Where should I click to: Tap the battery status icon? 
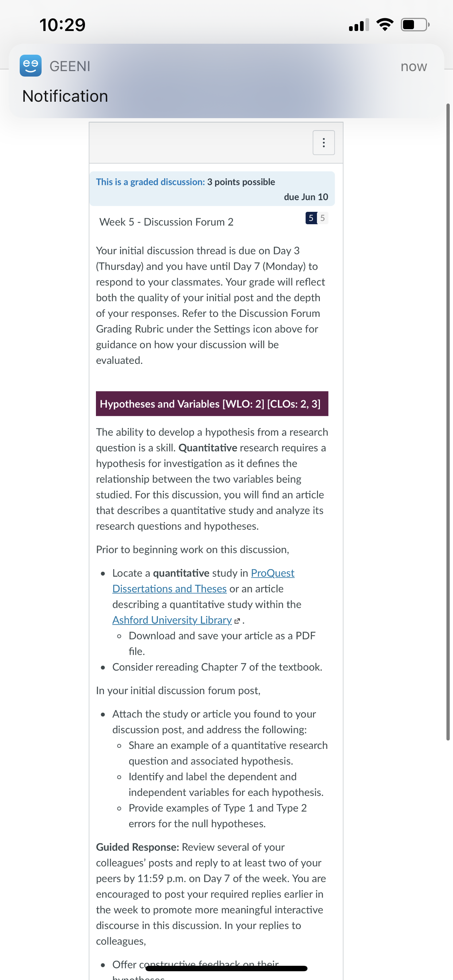coord(415,25)
